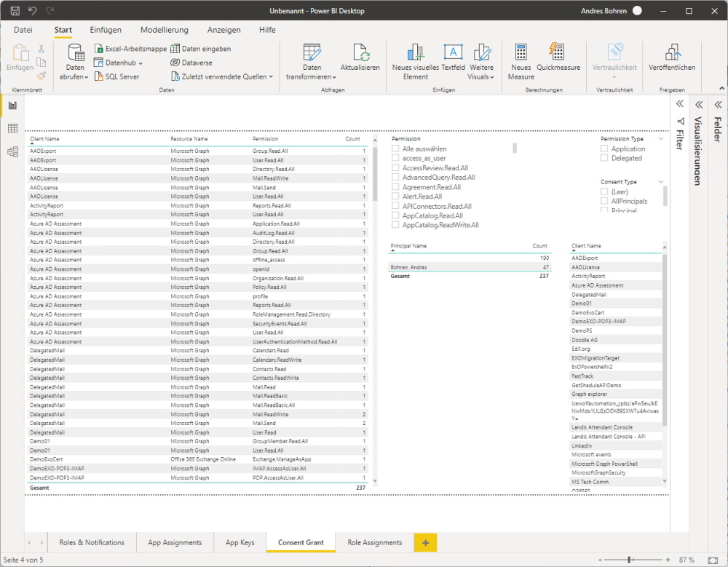
Task: Open the Anzeigen ribbon tab
Action: (223, 30)
